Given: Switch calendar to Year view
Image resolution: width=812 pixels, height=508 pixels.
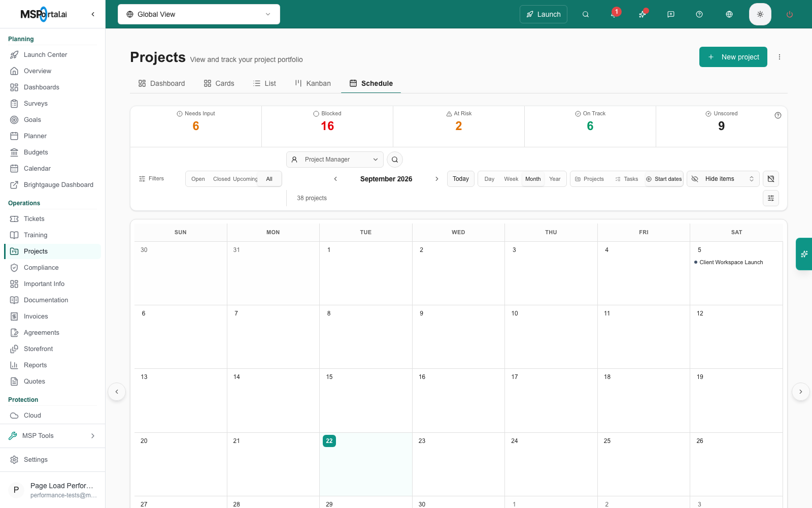Looking at the screenshot, I should (x=555, y=179).
